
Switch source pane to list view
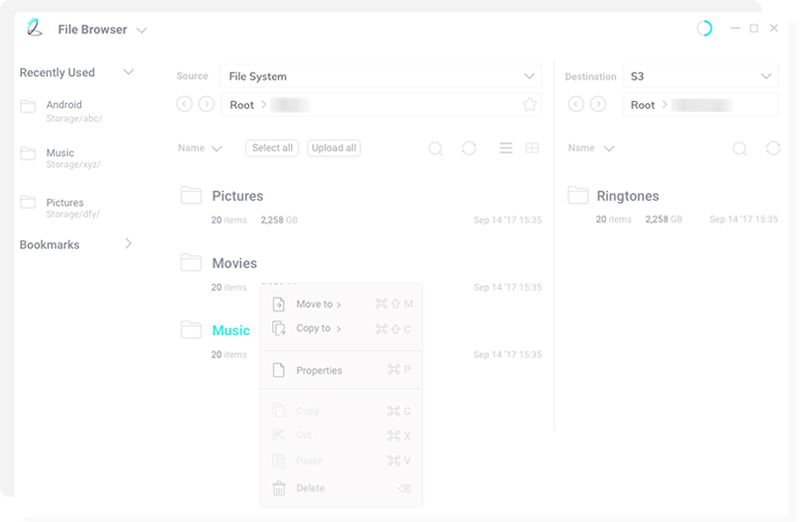pos(506,148)
